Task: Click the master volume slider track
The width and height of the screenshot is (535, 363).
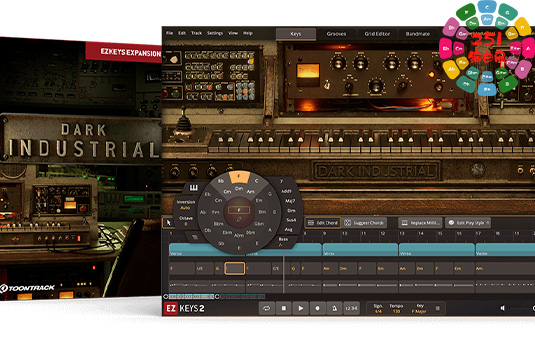Action: 522,308
